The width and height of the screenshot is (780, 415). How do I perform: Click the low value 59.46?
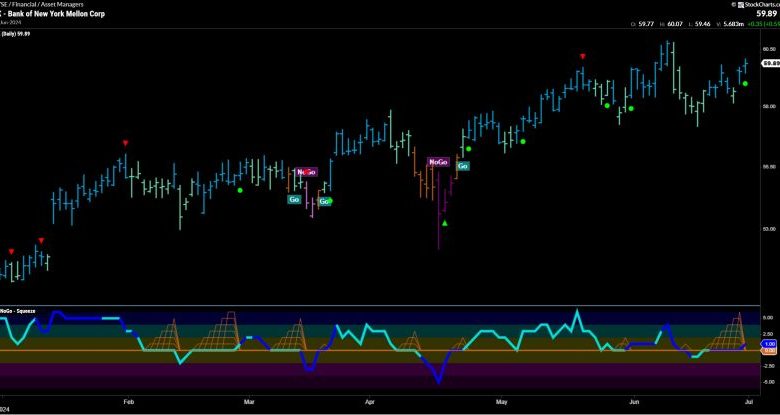click(702, 23)
